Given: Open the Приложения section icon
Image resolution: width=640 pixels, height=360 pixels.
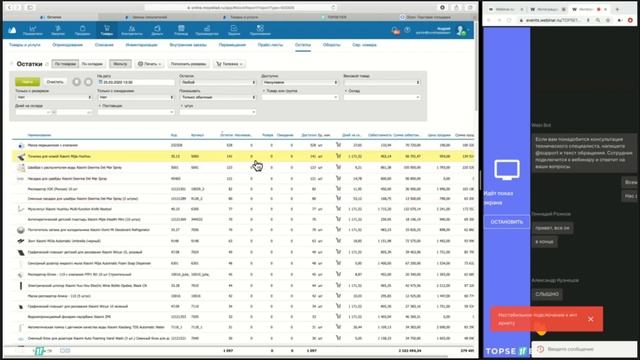Looking at the screenshot, I should click(260, 30).
